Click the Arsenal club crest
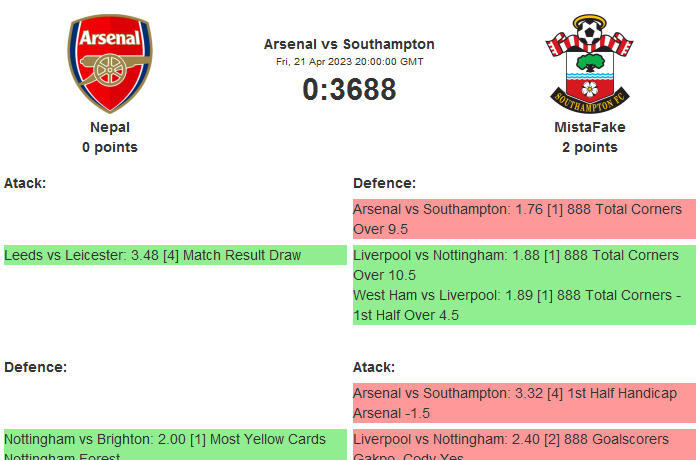The height and width of the screenshot is (460, 700). (110, 63)
